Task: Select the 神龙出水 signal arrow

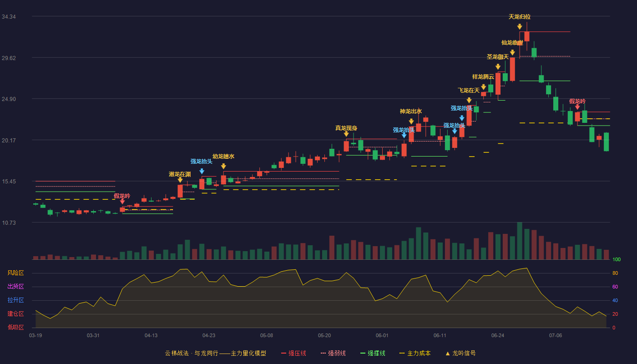Action: tap(411, 121)
